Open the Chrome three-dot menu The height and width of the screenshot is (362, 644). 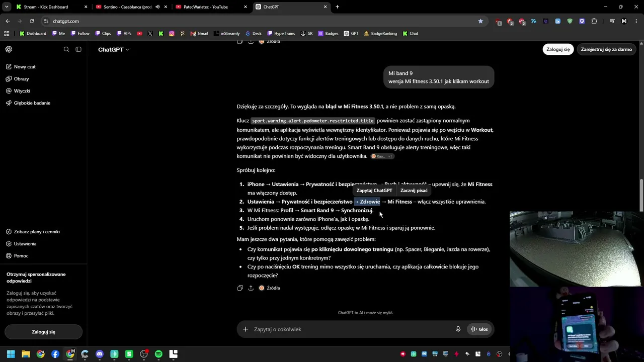[636, 21]
